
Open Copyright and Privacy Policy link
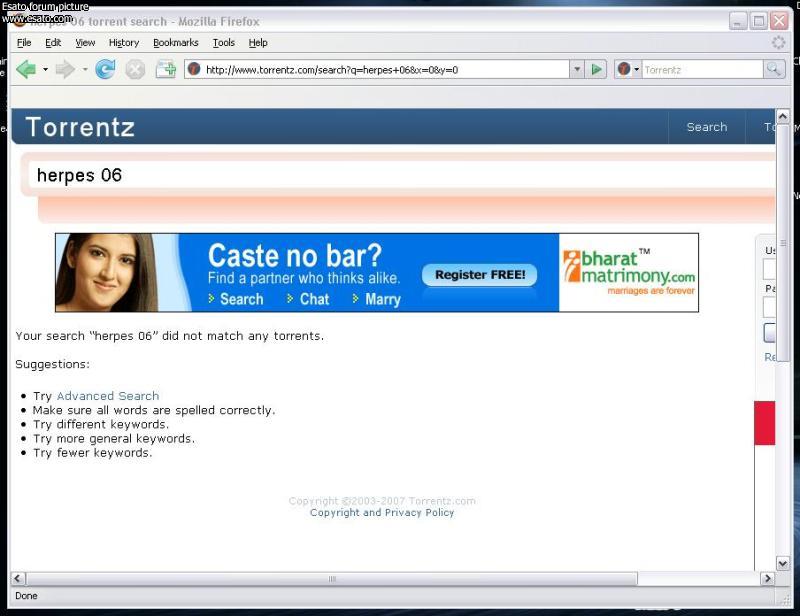[382, 512]
